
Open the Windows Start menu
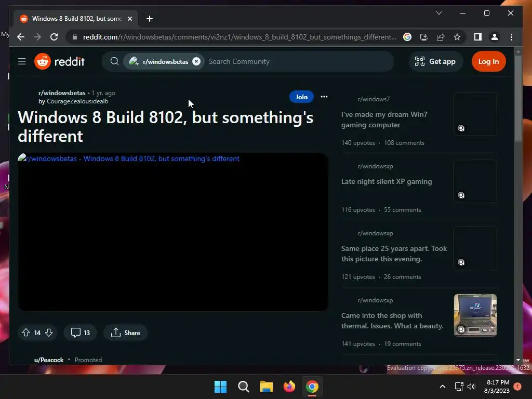[220, 387]
